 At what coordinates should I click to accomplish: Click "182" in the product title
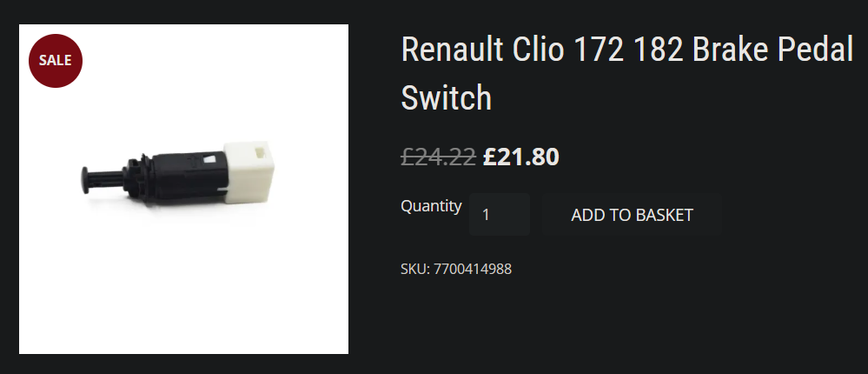(x=659, y=50)
